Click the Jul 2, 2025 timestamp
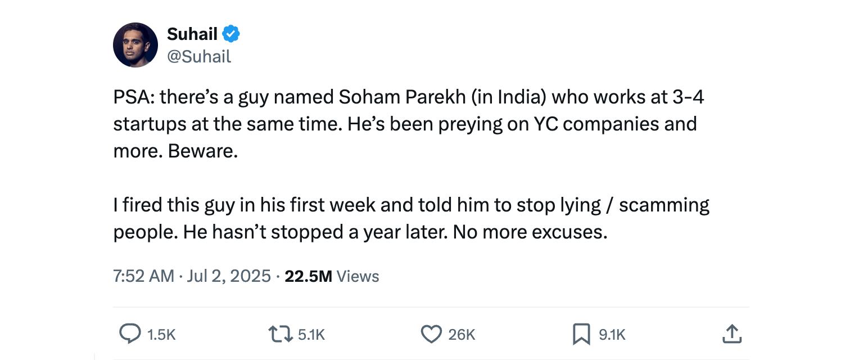868x360 pixels. pyautogui.click(x=228, y=276)
